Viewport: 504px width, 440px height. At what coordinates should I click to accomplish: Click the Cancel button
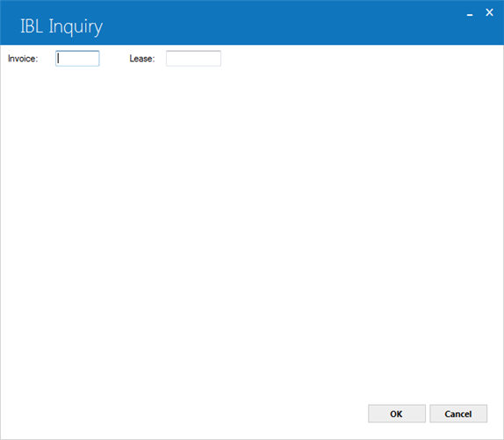click(x=458, y=414)
